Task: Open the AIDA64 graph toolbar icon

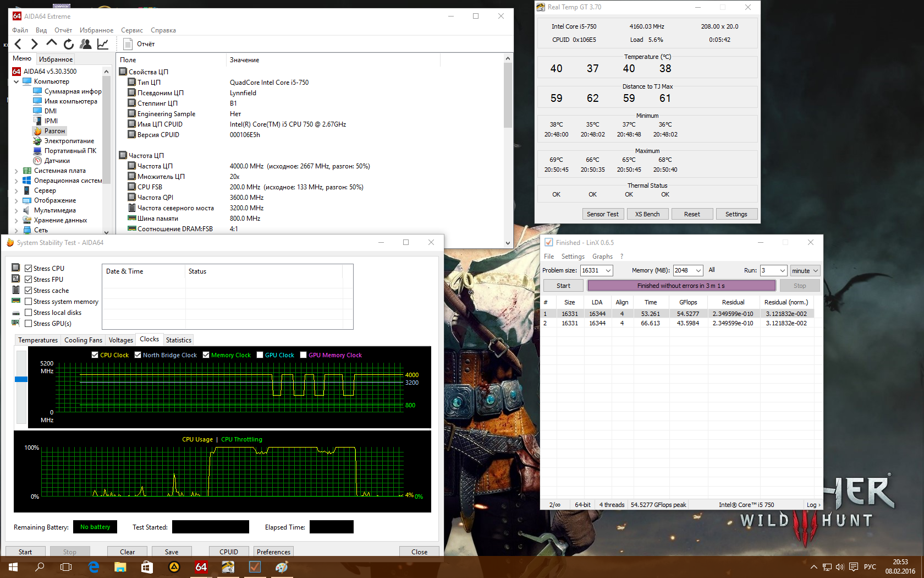Action: pos(103,44)
